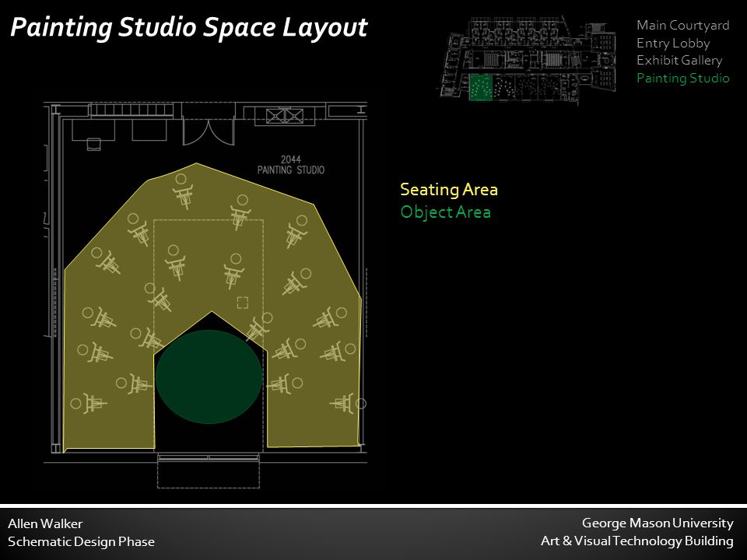Click the Object Area legend label
This screenshot has width=747, height=560.
point(445,212)
